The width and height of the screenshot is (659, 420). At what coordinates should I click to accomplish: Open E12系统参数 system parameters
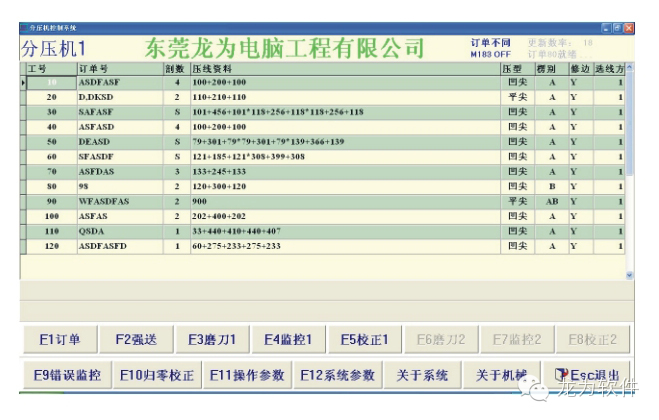[337, 375]
